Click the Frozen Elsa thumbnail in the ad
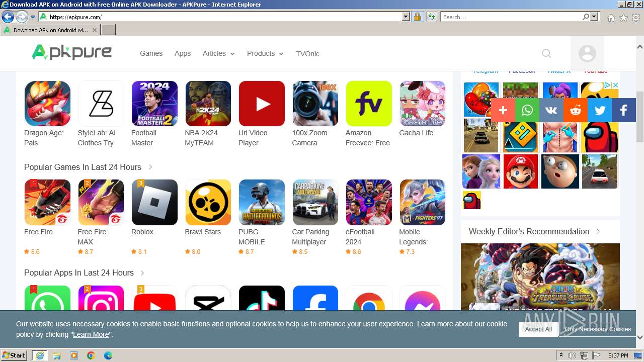Image resolution: width=644 pixels, height=362 pixels. click(481, 171)
